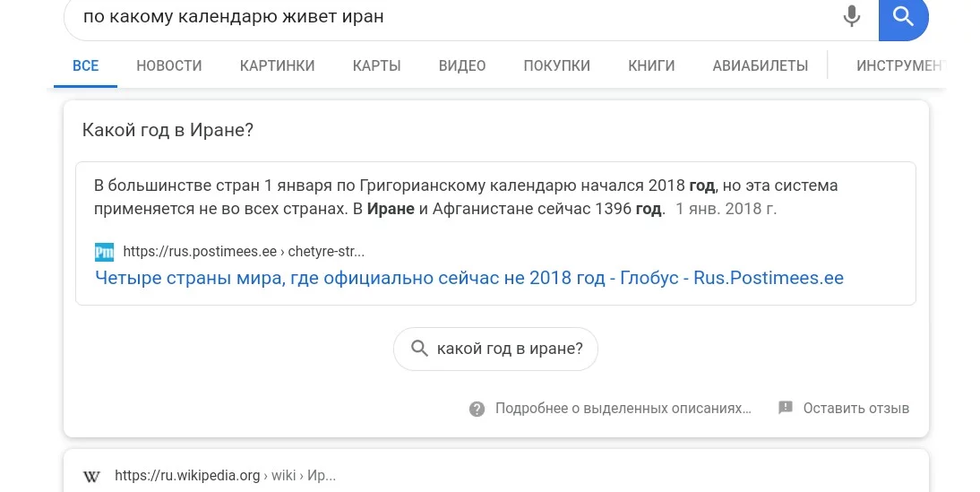
Task: Switch to the НОВОСТИ tab
Action: [169, 65]
